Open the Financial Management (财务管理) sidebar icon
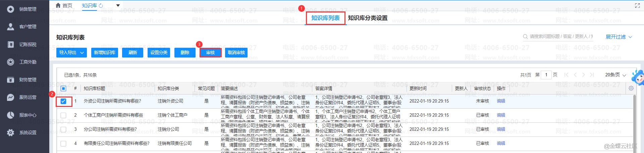The height and width of the screenshot is (153, 644). (x=10, y=80)
